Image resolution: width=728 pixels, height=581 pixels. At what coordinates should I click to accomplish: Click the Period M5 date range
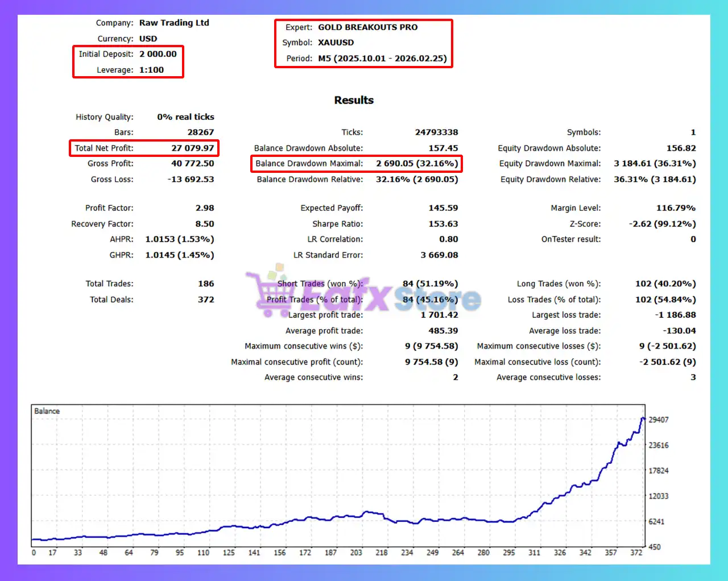(x=382, y=59)
